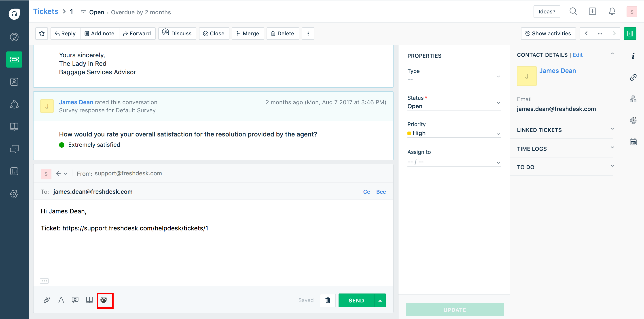Open the Dashboard gauge icon in sidebar

click(14, 37)
